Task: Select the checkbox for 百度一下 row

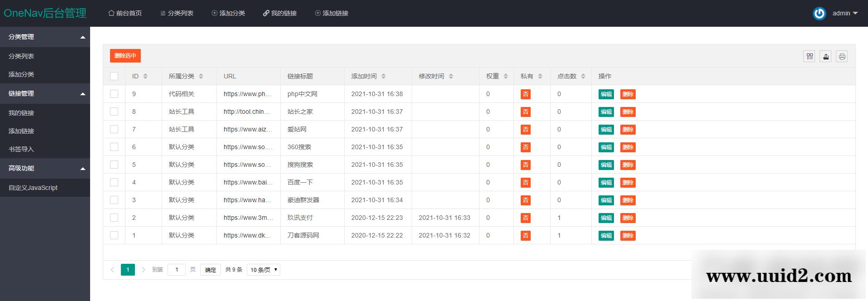Action: point(114,182)
